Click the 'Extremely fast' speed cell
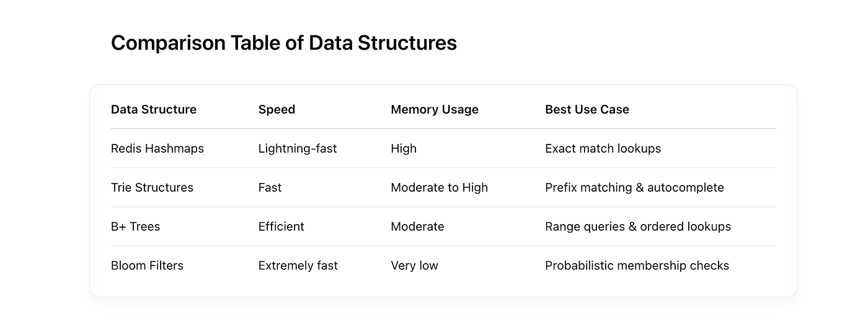 [298, 266]
